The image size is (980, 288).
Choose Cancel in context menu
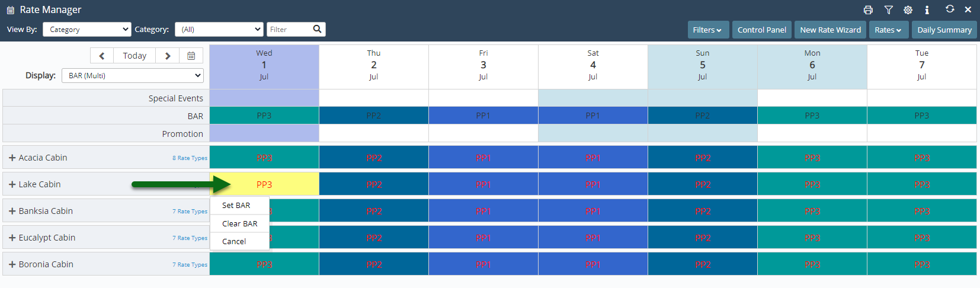click(x=239, y=241)
